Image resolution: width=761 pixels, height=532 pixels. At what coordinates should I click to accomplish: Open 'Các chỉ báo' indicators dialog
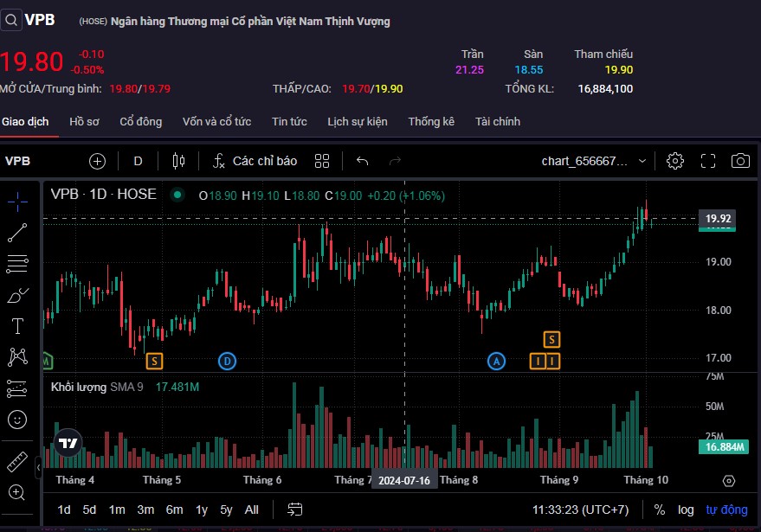click(x=255, y=161)
